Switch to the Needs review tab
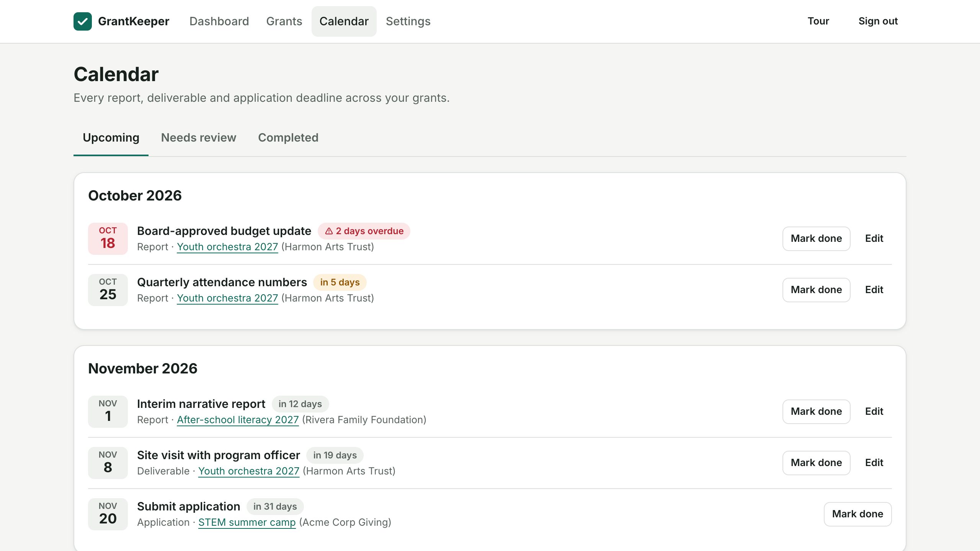Image resolution: width=980 pixels, height=551 pixels. point(199,138)
